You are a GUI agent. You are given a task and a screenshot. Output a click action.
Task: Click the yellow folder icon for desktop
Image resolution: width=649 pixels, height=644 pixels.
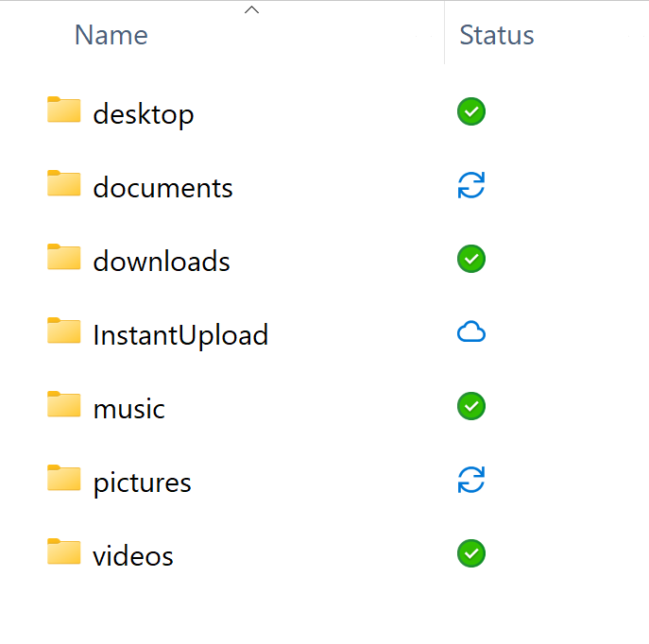(x=64, y=111)
